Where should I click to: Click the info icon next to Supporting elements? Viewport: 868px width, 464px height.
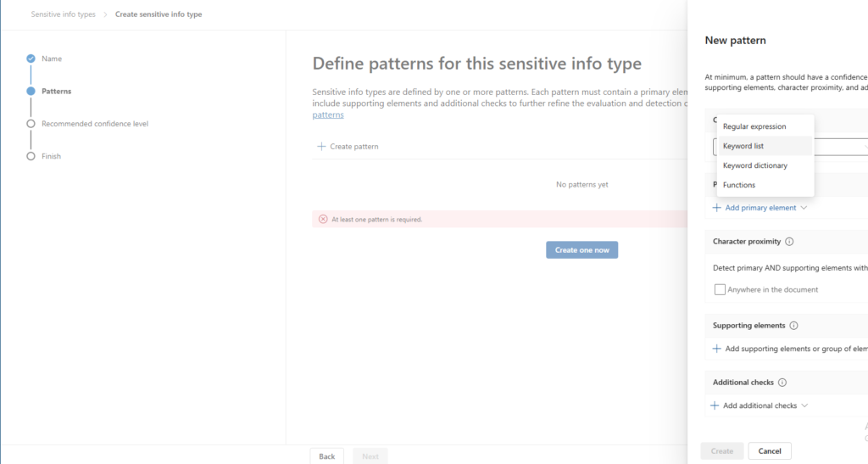coord(793,326)
